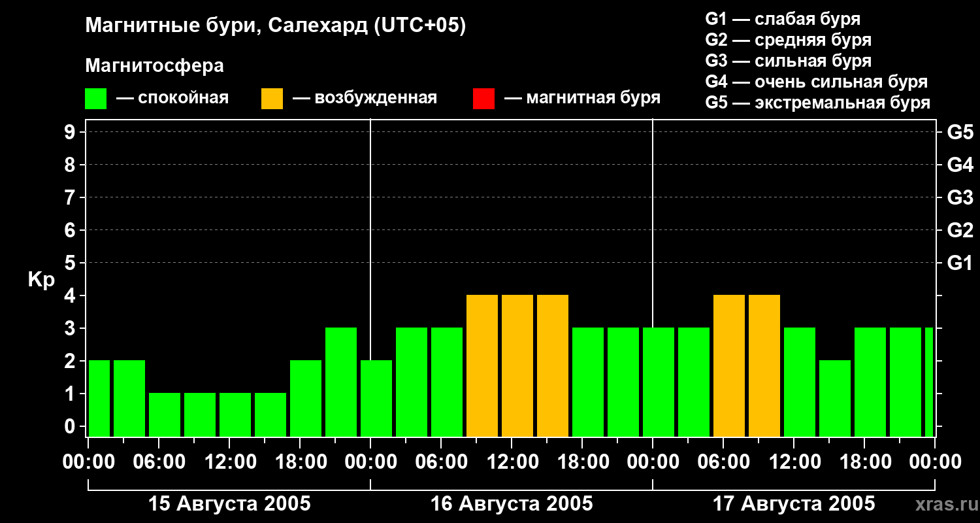Click the green 'спокойная' legend swatch

(x=96, y=99)
